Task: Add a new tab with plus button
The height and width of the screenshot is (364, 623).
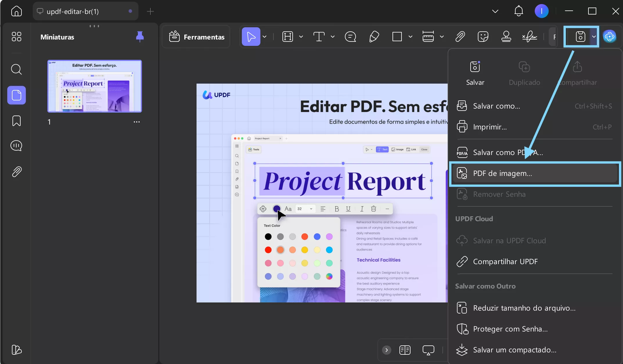Action: point(150,11)
